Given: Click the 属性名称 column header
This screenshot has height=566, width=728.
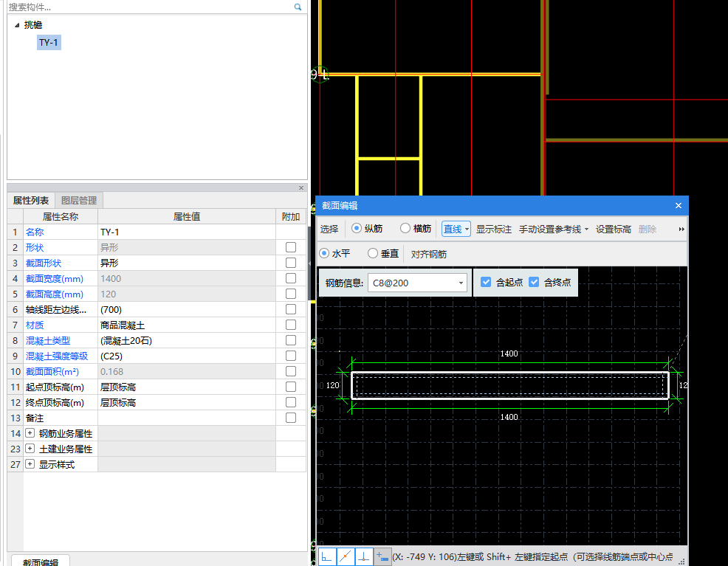Looking at the screenshot, I should 61,217.
